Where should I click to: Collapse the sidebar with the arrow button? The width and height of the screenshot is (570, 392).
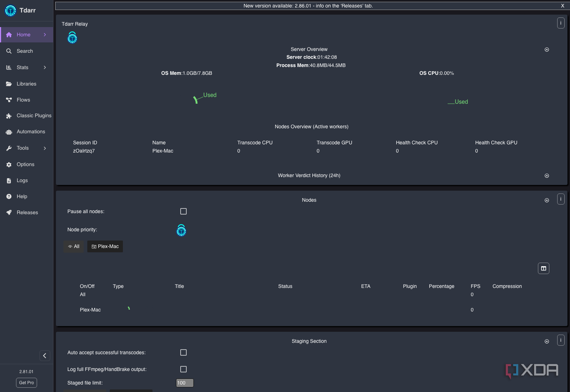point(45,356)
